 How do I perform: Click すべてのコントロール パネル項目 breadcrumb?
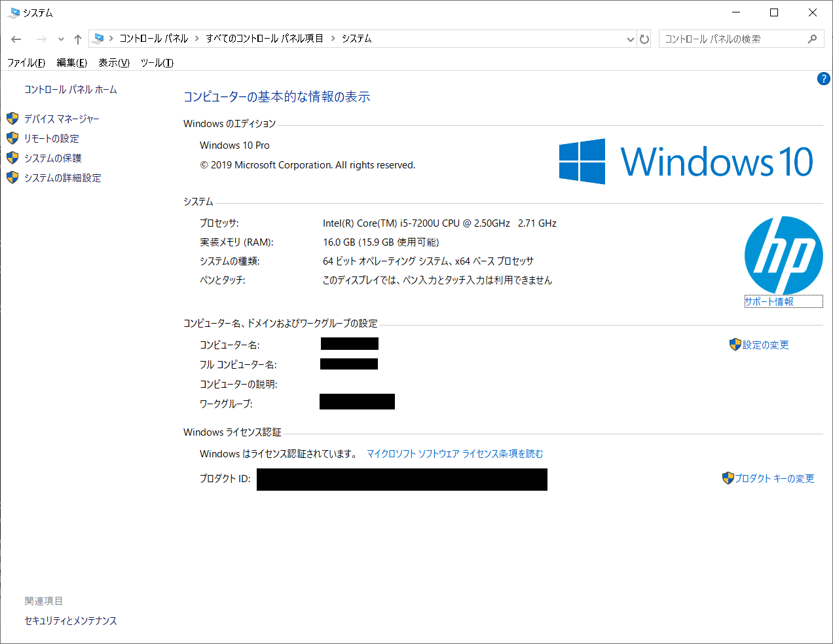click(265, 39)
